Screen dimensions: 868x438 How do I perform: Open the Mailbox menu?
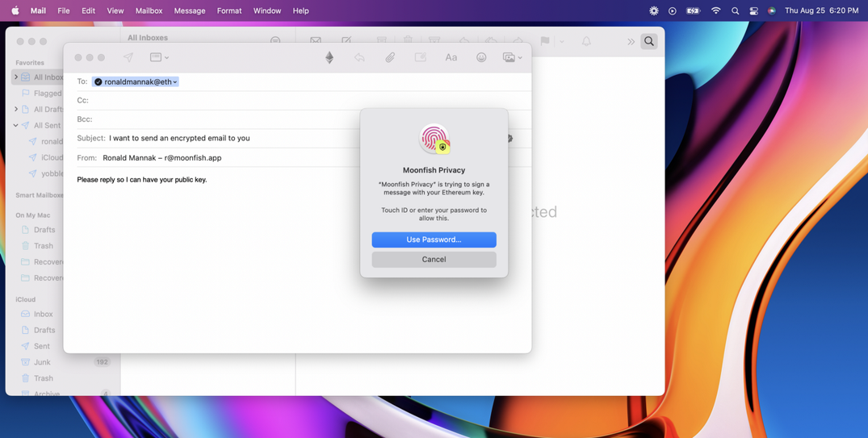(149, 10)
